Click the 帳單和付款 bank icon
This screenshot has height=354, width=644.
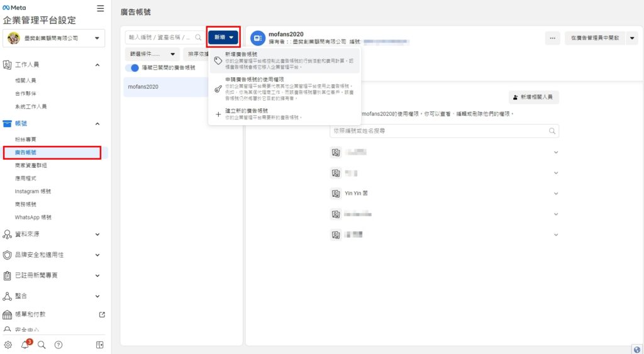pos(7,314)
